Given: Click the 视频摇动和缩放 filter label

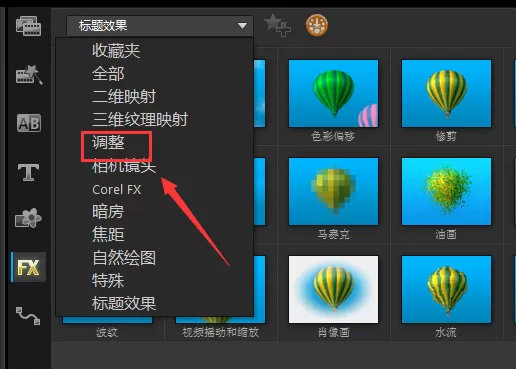Looking at the screenshot, I should [x=220, y=332].
